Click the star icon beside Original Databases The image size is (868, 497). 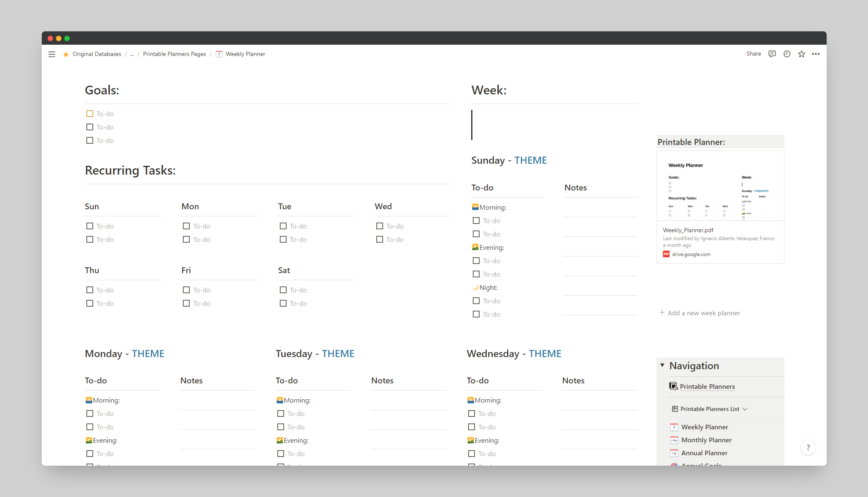tap(66, 54)
